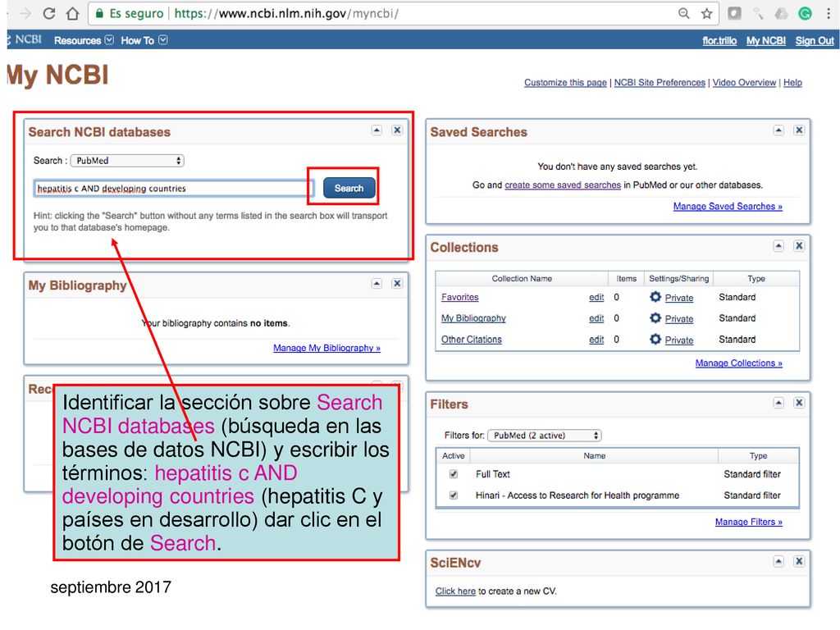
Task: Click Private link for Favorites
Action: pos(678,298)
